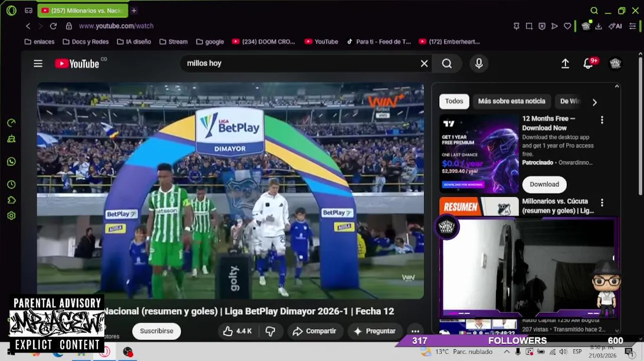The height and width of the screenshot is (361, 644).
Task: Open the RESUMEN Millonarios vs. Cúcuta thumbnail
Action: pyautogui.click(x=479, y=207)
